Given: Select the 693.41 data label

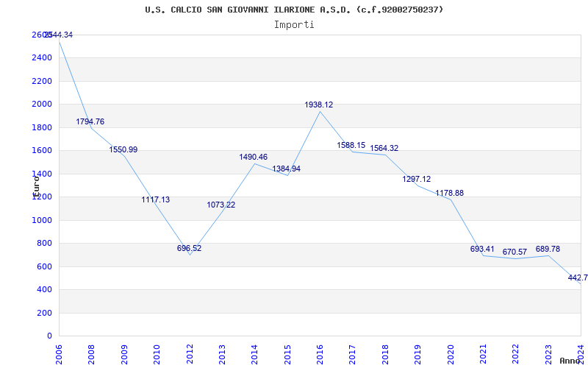Looking at the screenshot, I should click(x=482, y=249).
